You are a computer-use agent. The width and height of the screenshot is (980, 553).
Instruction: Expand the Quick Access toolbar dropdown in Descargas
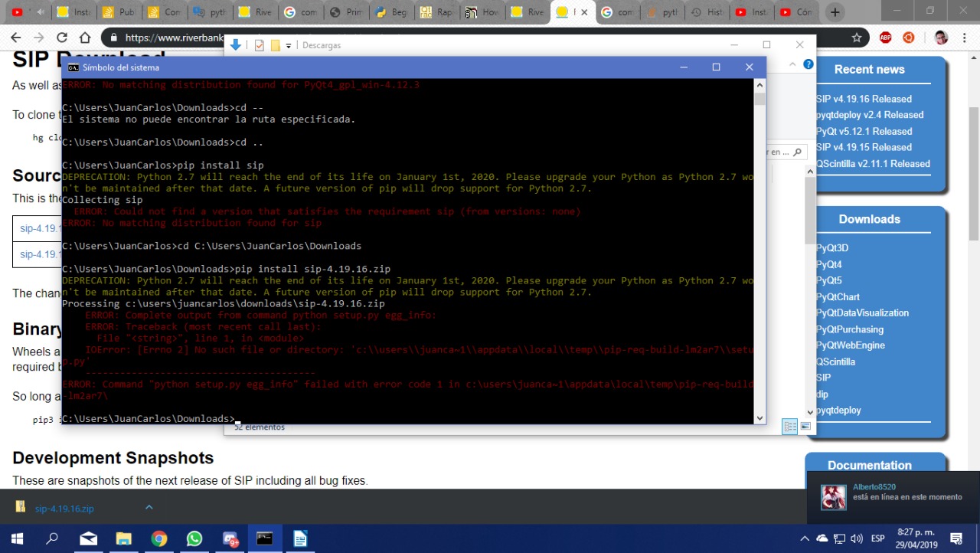pyautogui.click(x=289, y=45)
